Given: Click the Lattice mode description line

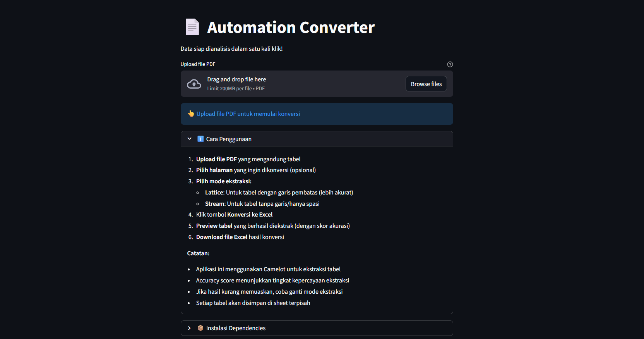Looking at the screenshot, I should point(279,193).
